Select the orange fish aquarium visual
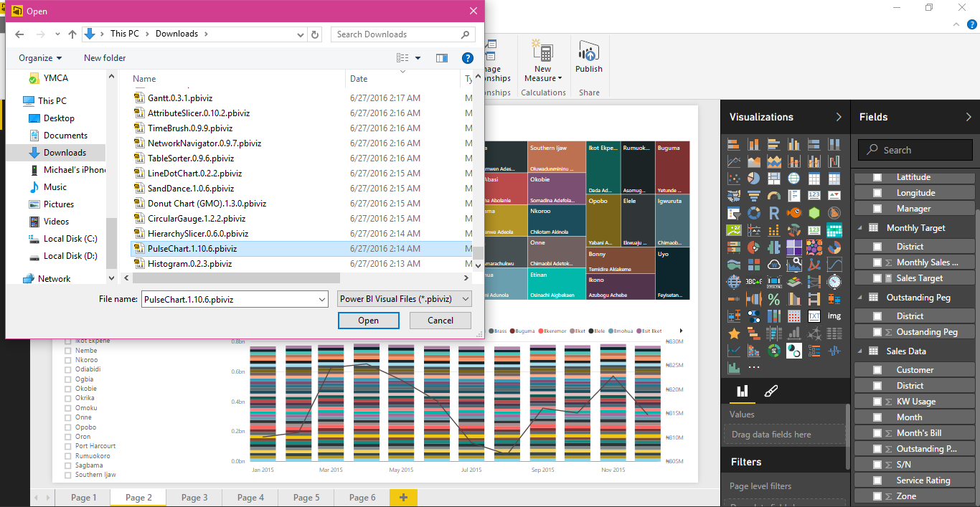The image size is (980, 507). point(794,213)
